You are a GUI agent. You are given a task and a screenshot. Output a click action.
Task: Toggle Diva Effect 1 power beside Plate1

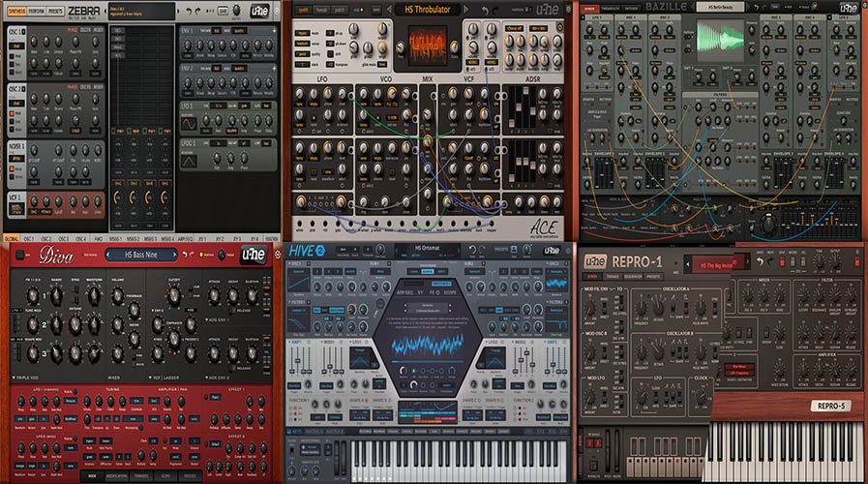coord(206,397)
